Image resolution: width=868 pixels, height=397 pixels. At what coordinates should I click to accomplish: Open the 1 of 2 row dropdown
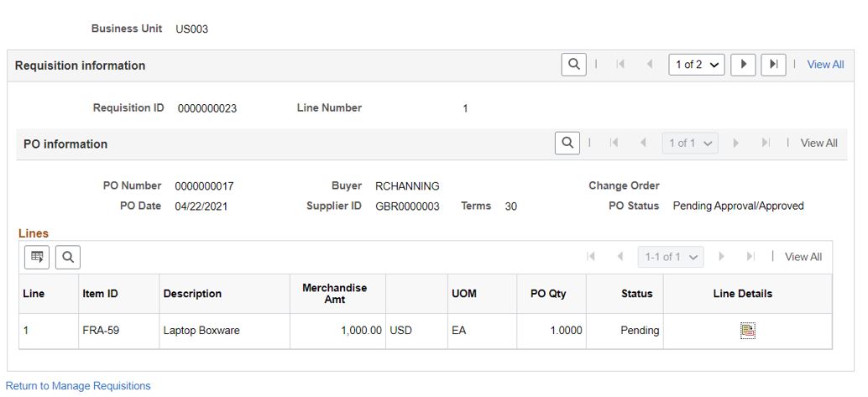(x=696, y=65)
